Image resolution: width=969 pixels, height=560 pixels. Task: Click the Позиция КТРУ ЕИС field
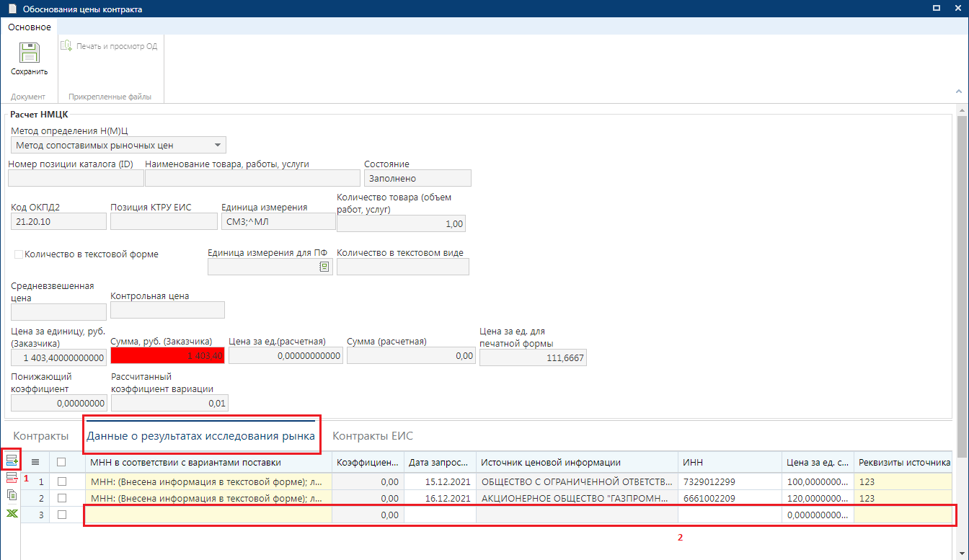(164, 221)
